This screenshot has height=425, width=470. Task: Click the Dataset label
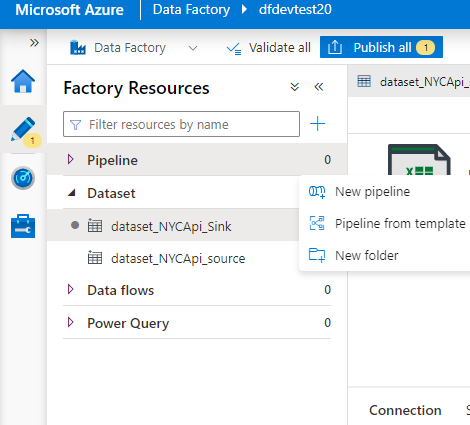(x=111, y=193)
